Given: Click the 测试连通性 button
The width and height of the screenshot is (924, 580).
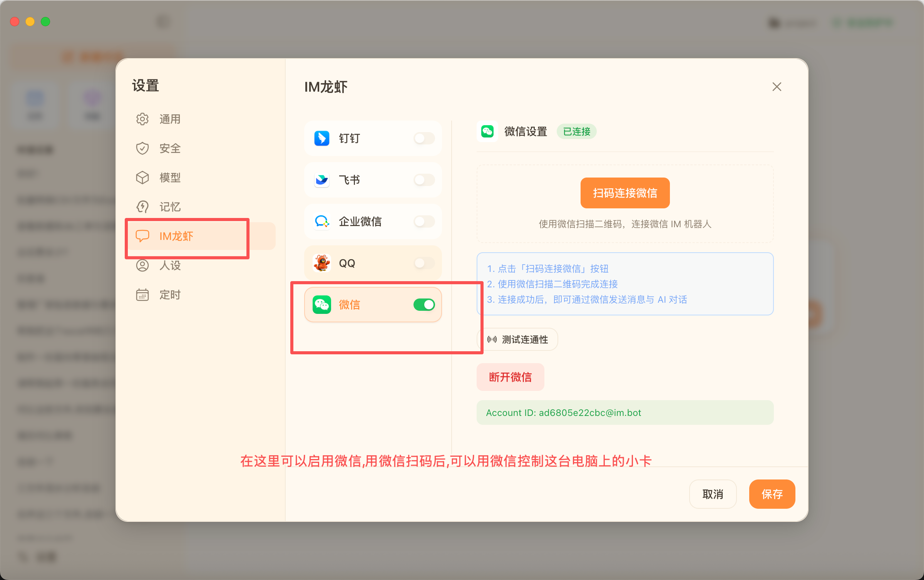Looking at the screenshot, I should (x=517, y=339).
